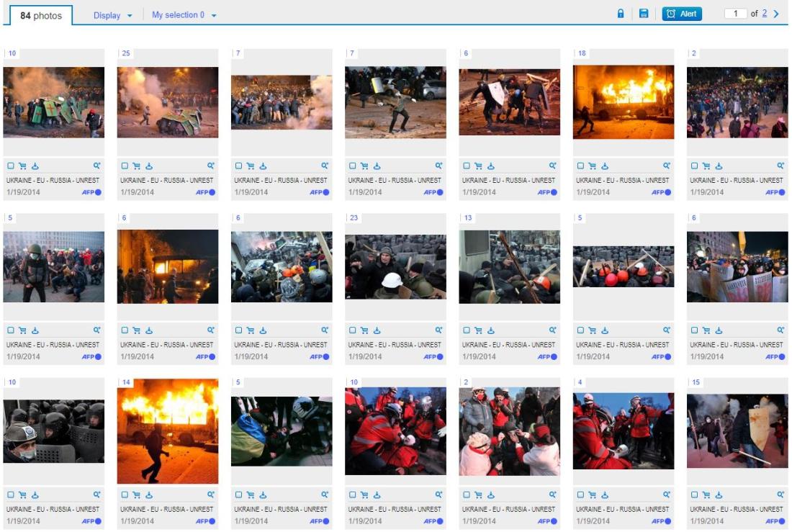Mark the checkbox of the 2-photo night crowd set
This screenshot has width=792, height=532.
point(694,166)
